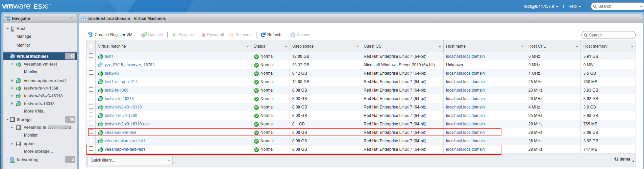
Task: Click the VM list search field
Action: (x=609, y=35)
